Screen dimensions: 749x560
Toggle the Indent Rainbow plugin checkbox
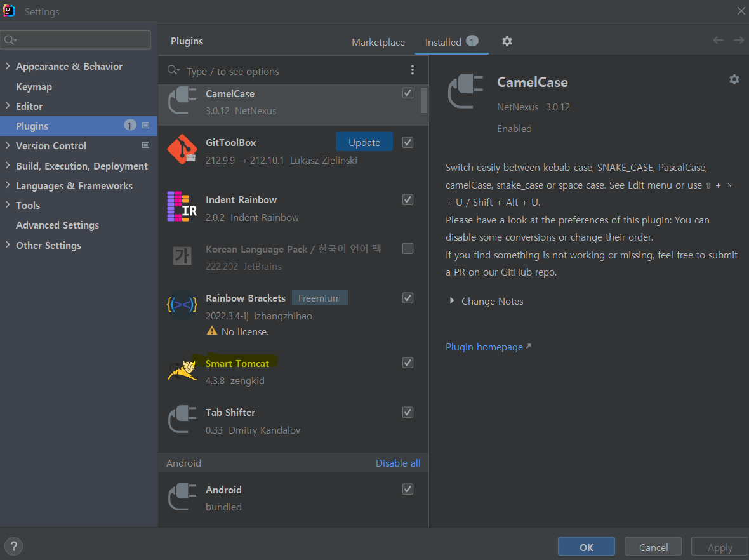coord(408,199)
